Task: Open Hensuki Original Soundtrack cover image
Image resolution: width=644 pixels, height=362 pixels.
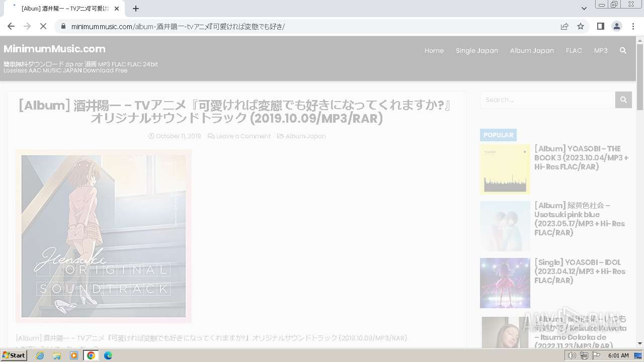Action: point(104,236)
